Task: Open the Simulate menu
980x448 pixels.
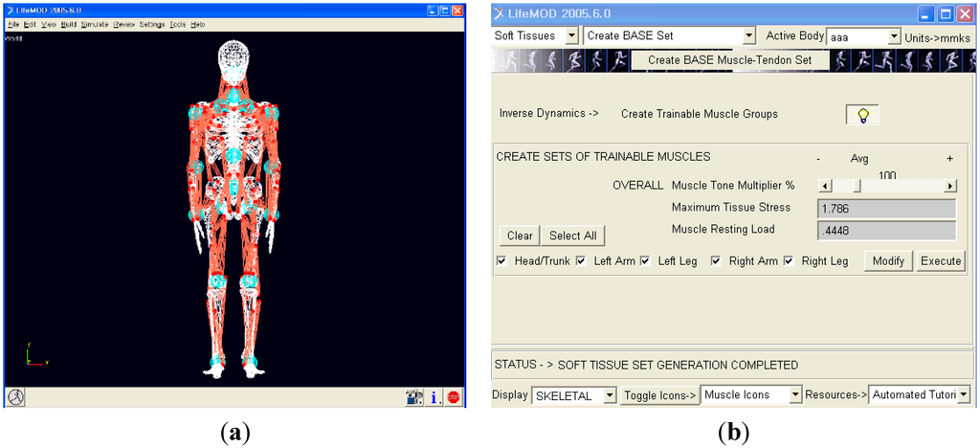Action: click(95, 24)
